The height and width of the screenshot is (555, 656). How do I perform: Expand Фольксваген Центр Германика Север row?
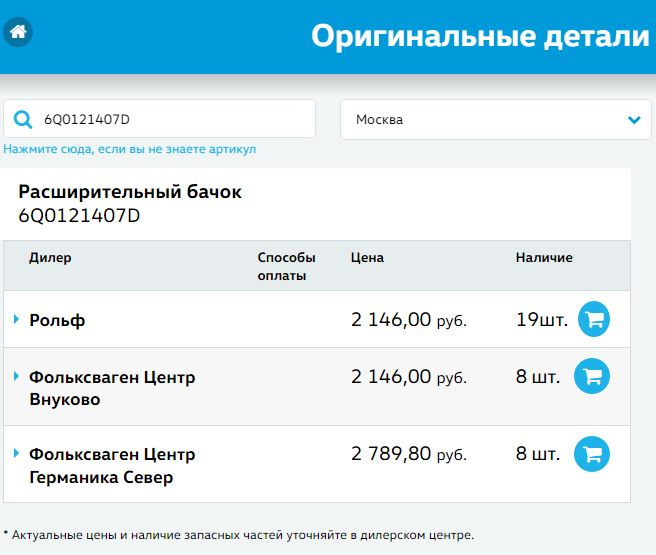tap(16, 453)
